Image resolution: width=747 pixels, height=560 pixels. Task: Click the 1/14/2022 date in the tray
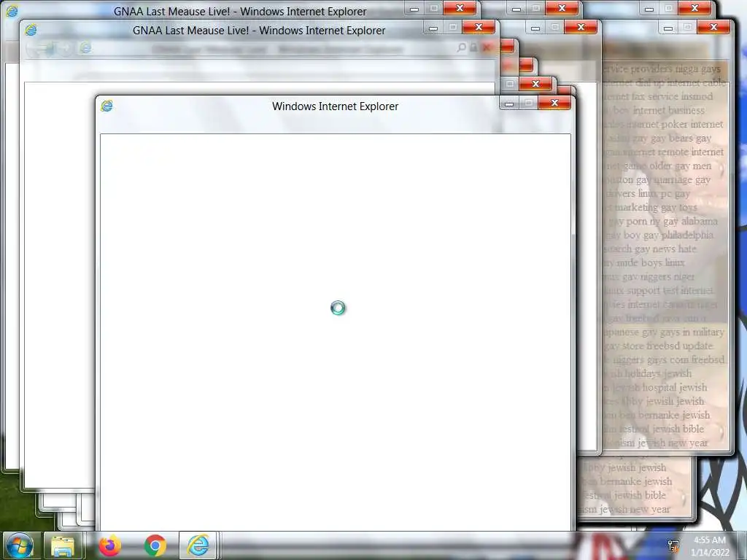[x=710, y=553]
